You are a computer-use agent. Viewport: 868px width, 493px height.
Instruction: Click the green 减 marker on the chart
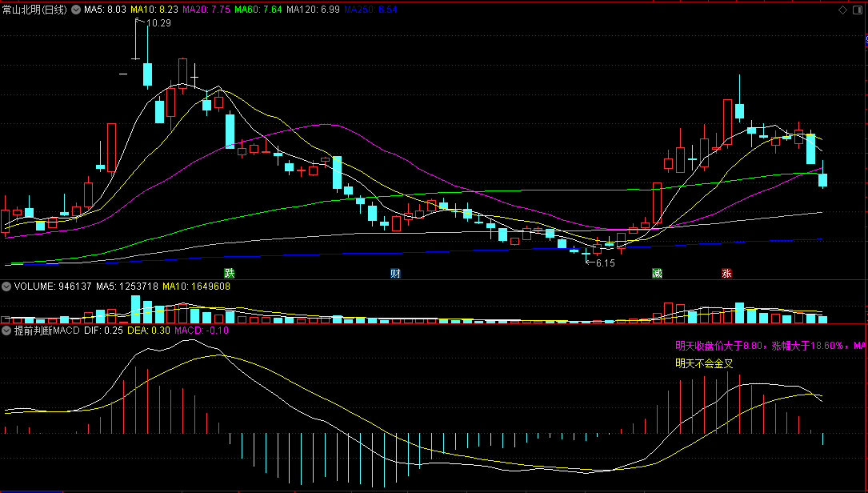(657, 273)
